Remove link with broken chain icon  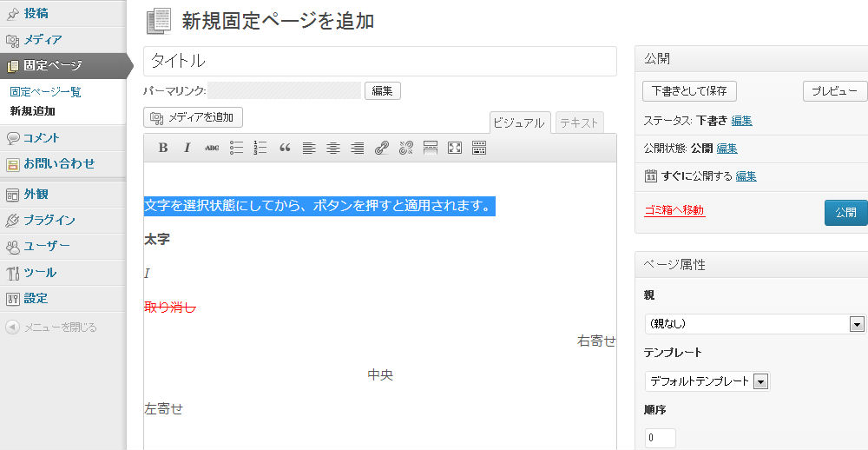406,148
